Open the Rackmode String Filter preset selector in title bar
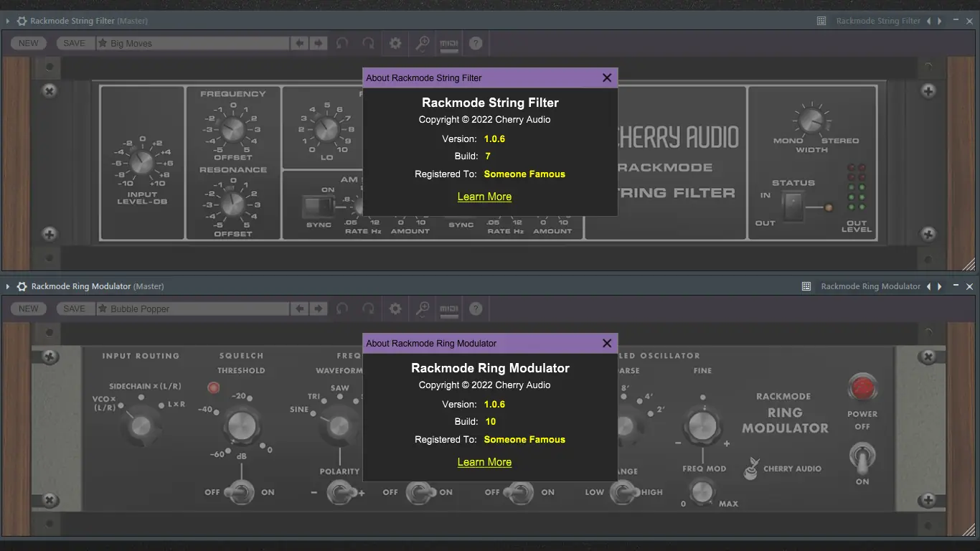The width and height of the screenshot is (980, 551). [878, 21]
